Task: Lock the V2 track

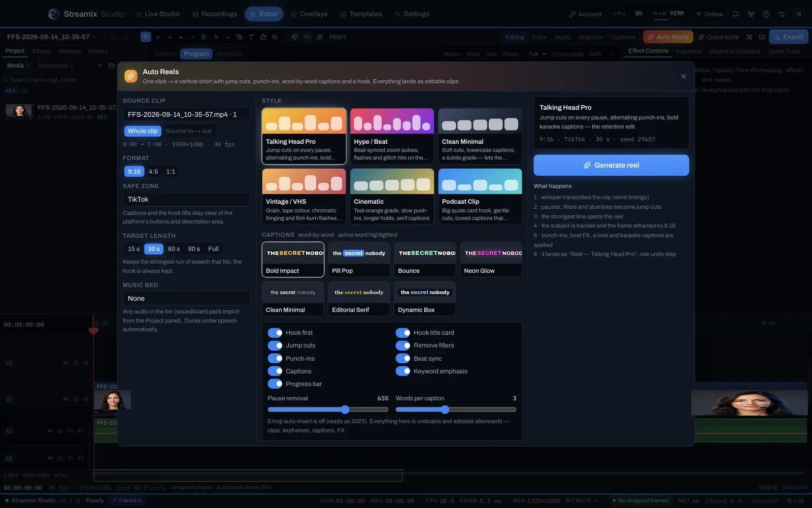Action: pos(76,363)
